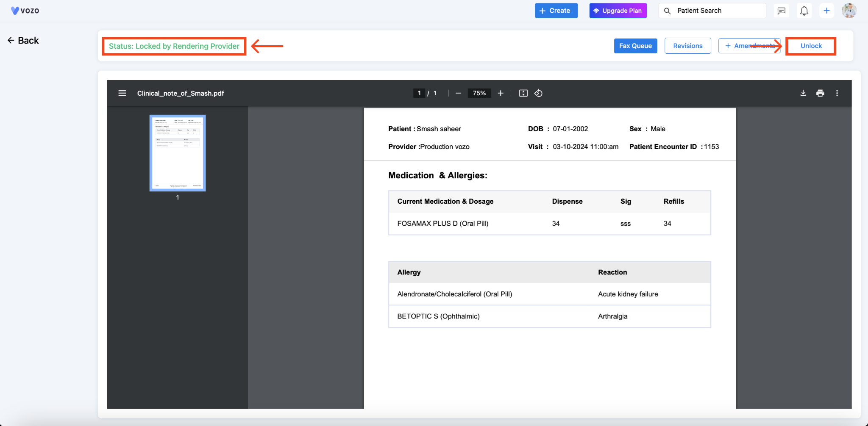Click the Vozo logo

point(25,11)
